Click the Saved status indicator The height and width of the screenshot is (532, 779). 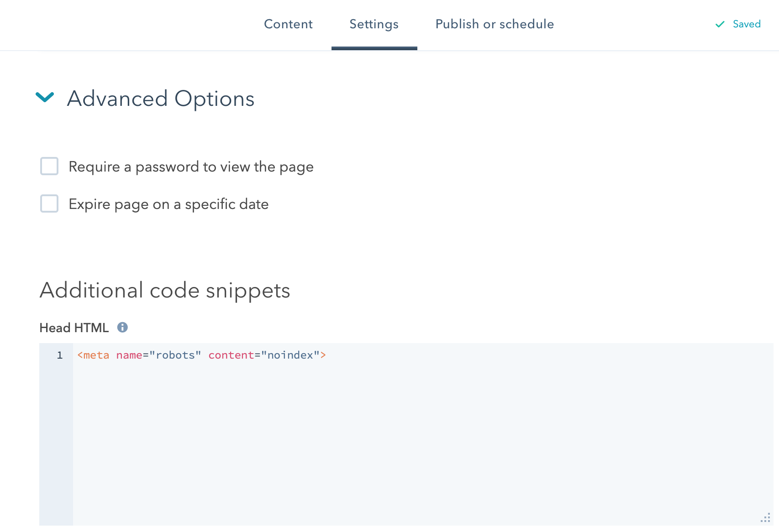[737, 24]
